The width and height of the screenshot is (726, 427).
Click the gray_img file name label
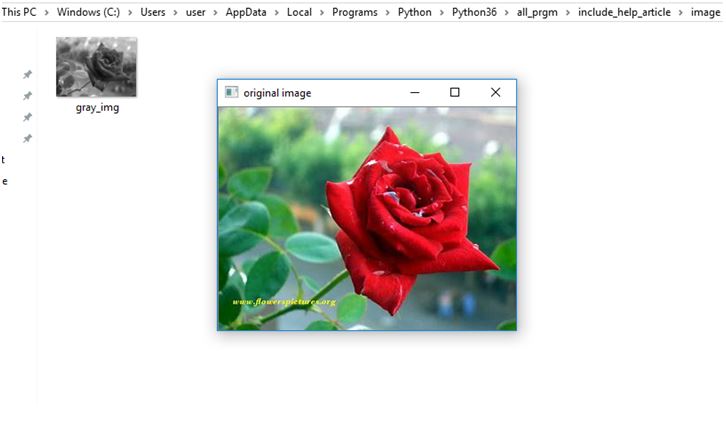[x=97, y=107]
